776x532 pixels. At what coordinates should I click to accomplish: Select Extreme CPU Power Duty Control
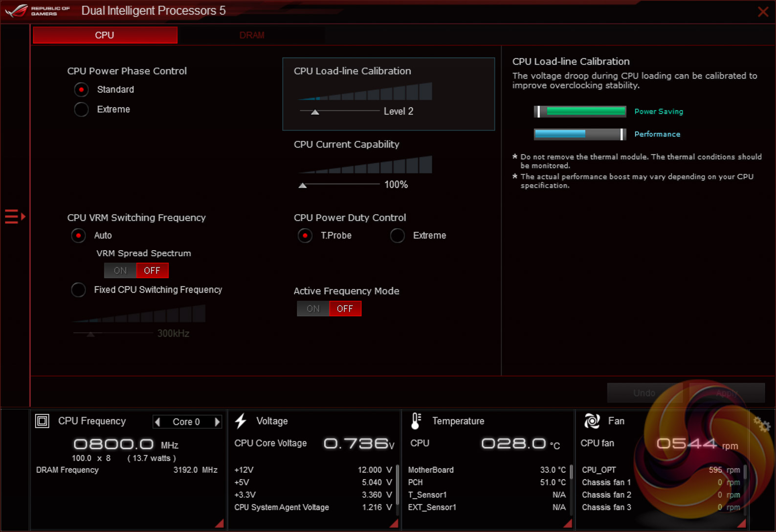click(x=398, y=235)
